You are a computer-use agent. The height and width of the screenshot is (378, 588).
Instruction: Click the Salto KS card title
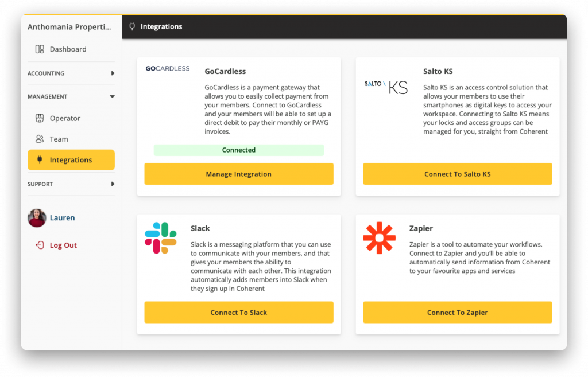tap(438, 71)
